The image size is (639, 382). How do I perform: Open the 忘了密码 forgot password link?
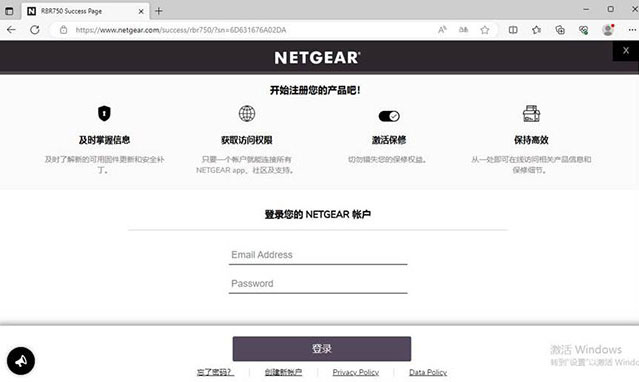point(215,372)
